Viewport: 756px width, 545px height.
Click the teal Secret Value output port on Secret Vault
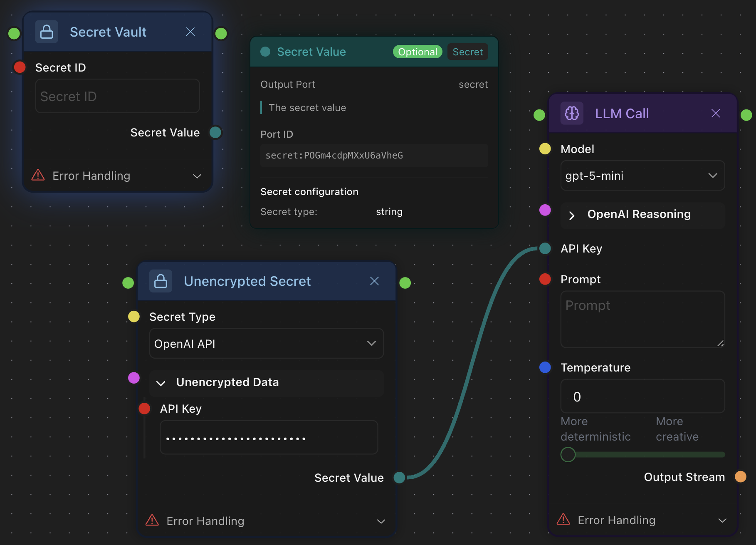tap(215, 132)
